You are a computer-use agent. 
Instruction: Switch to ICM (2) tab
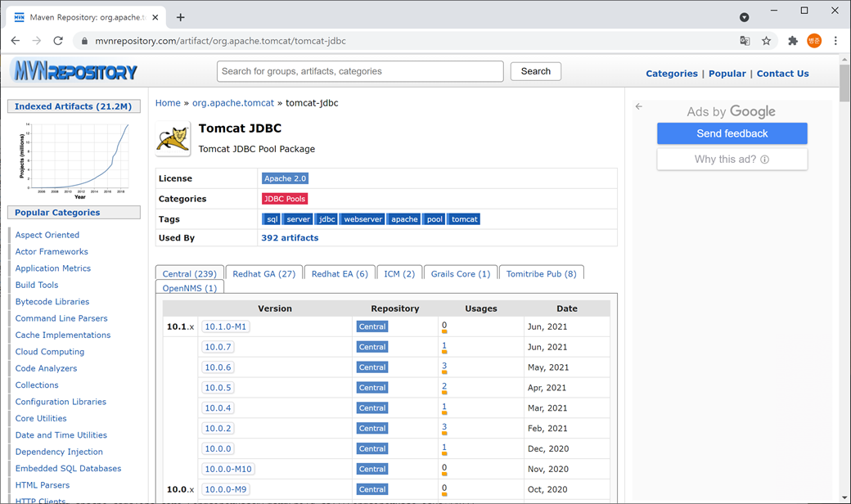click(x=399, y=273)
